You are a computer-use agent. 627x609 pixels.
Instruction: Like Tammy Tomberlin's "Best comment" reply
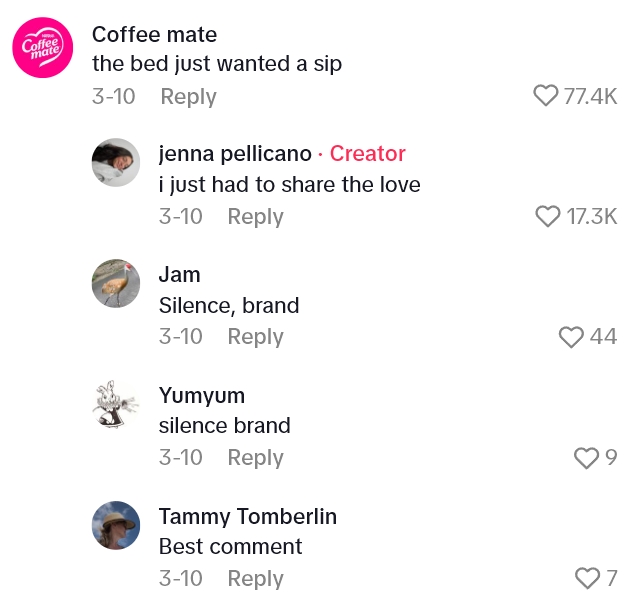pos(587,578)
